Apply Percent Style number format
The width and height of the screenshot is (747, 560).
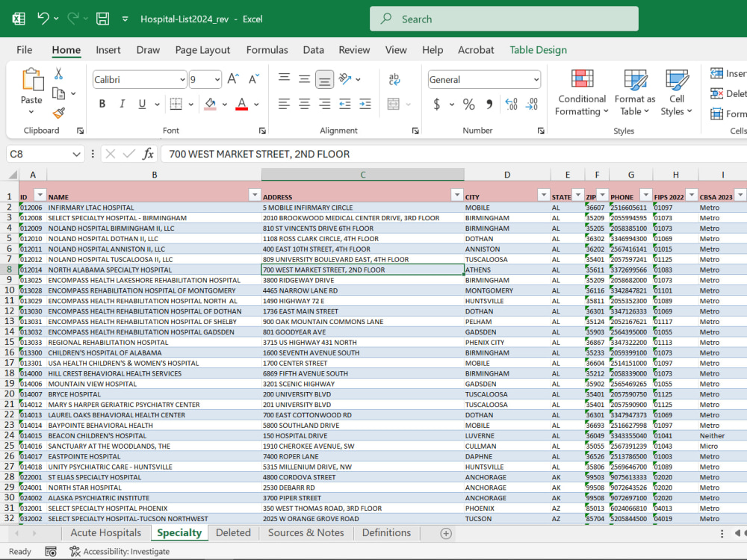(x=469, y=105)
